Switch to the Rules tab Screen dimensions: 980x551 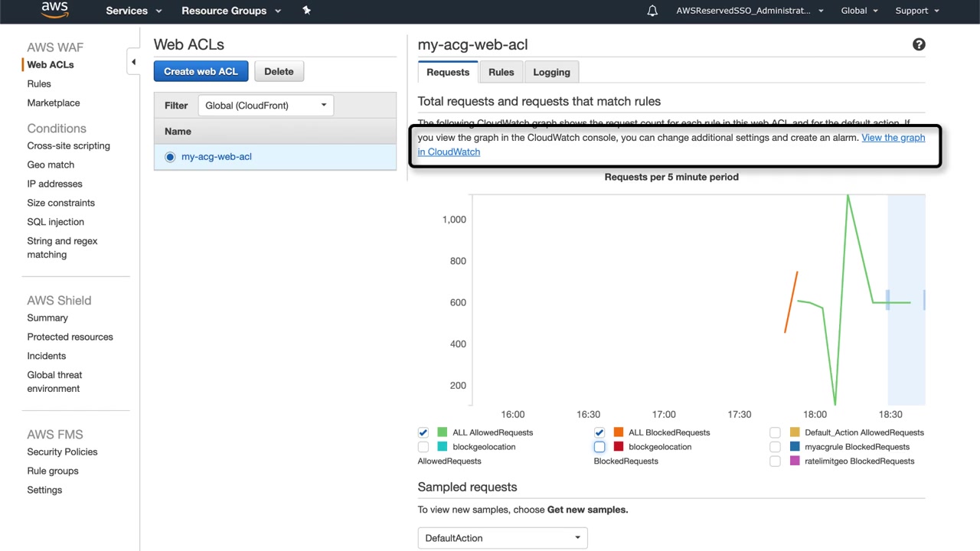[501, 72]
